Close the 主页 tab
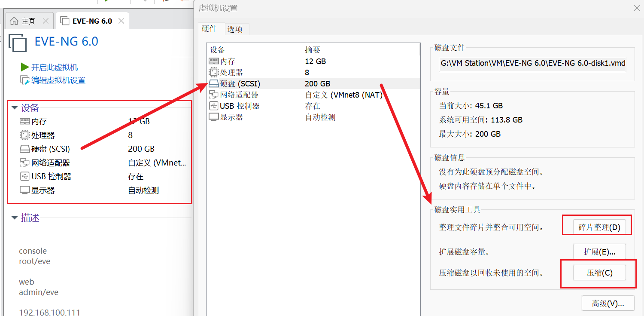The image size is (644, 316). point(46,21)
